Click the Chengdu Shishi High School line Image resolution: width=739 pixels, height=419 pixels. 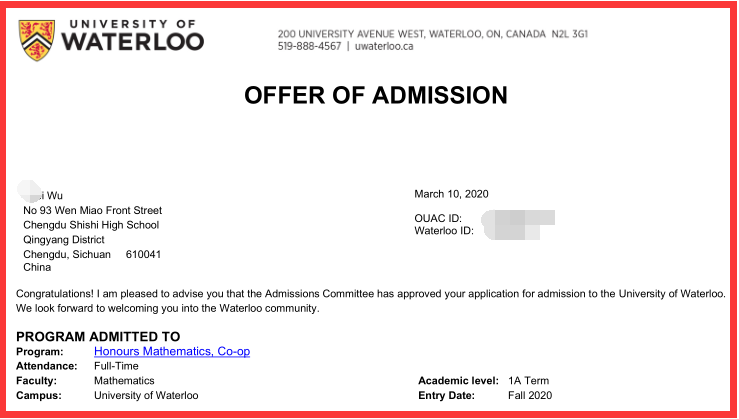90,225
